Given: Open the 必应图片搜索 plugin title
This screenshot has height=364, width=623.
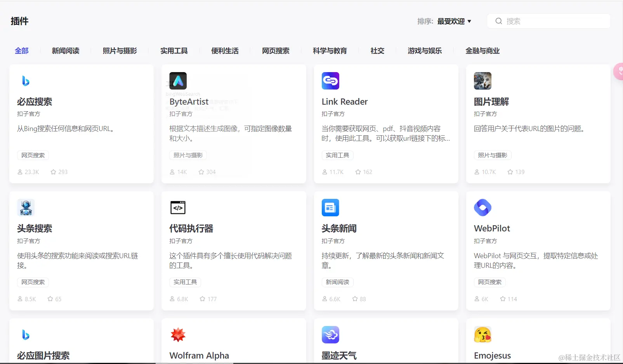Looking at the screenshot, I should coord(43,355).
